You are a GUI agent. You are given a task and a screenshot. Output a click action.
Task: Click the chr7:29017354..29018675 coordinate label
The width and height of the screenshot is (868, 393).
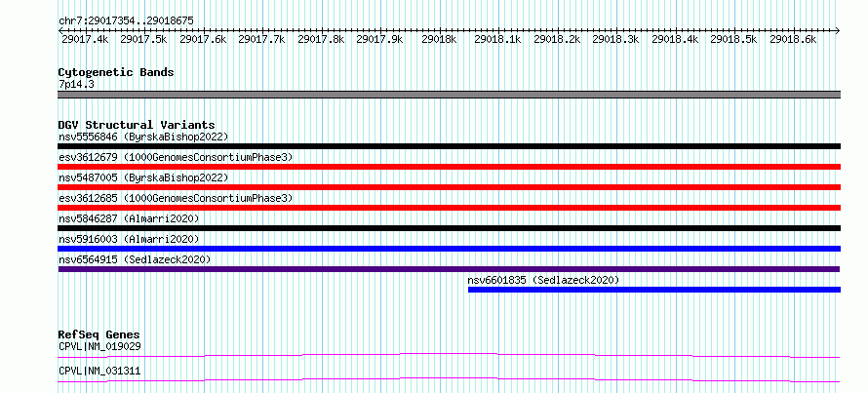126,21
